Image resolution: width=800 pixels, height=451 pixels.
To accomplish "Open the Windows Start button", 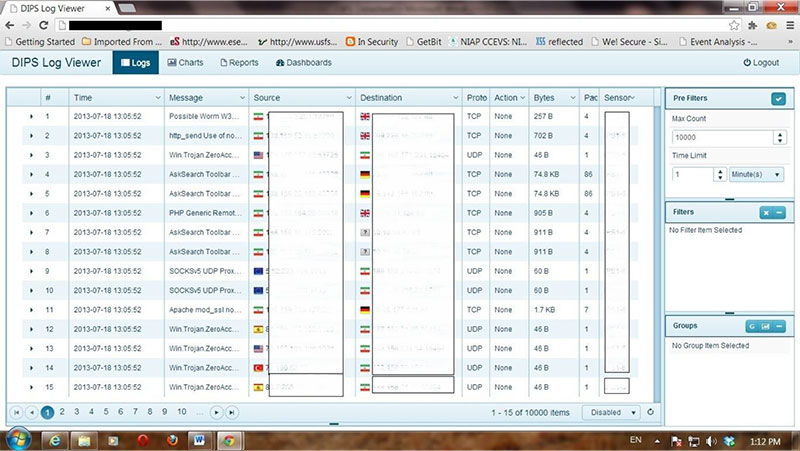I will [18, 439].
